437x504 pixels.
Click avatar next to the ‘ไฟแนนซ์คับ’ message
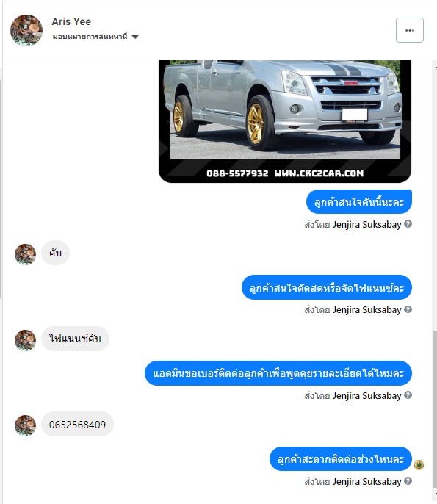pyautogui.click(x=26, y=340)
